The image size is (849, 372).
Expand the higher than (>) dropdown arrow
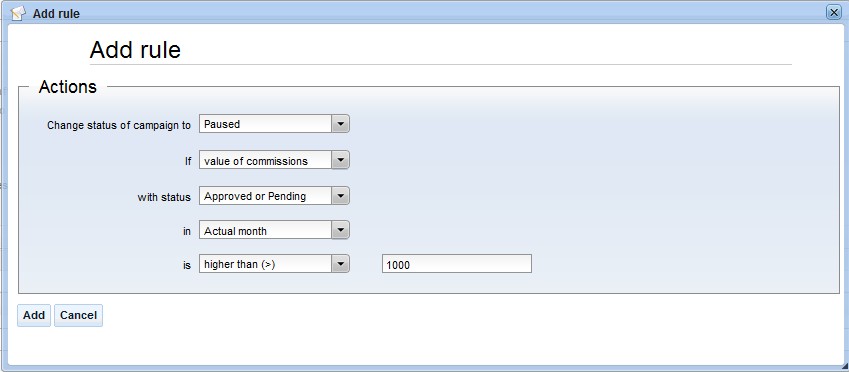pos(340,264)
